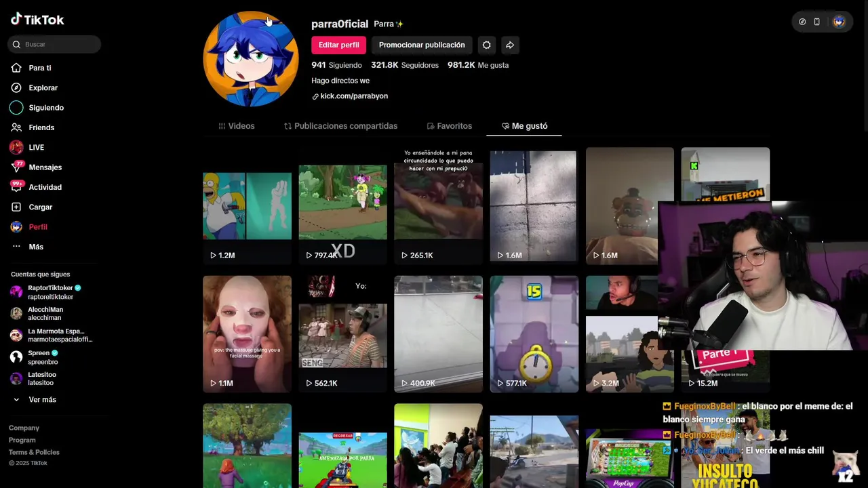868x488 pixels.
Task: Open the Company footer link
Action: click(24, 428)
